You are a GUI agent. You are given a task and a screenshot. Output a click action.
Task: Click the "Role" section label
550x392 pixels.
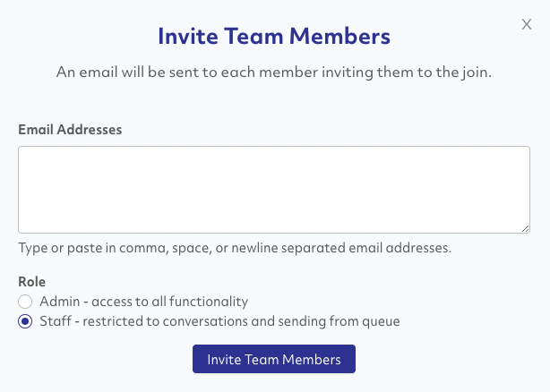[x=32, y=280]
